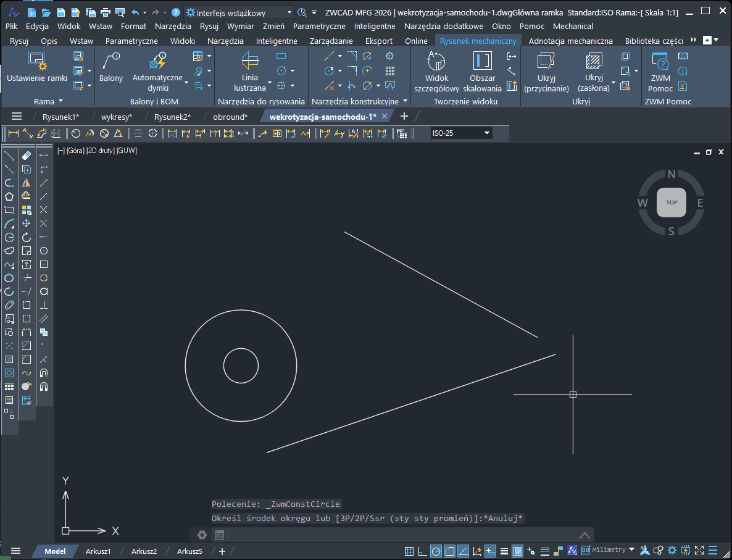Toggle ortho mode in status bar
Screen dimensions: 732x560
coord(422,551)
